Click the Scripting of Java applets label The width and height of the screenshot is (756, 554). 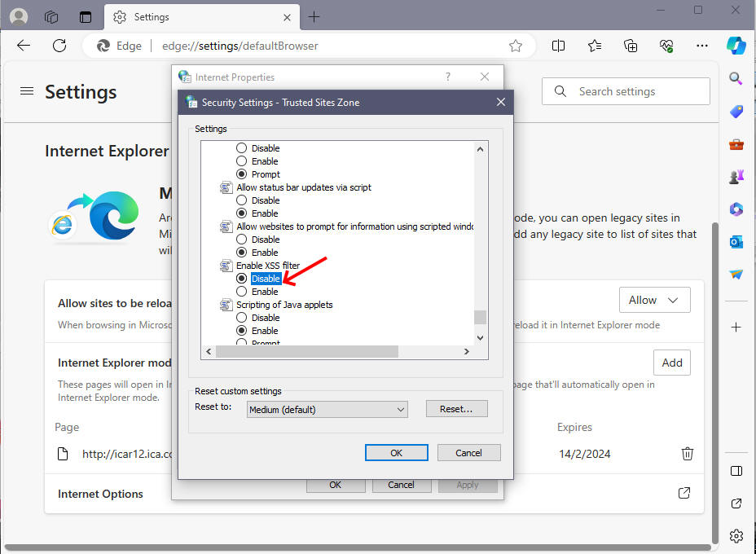click(284, 305)
